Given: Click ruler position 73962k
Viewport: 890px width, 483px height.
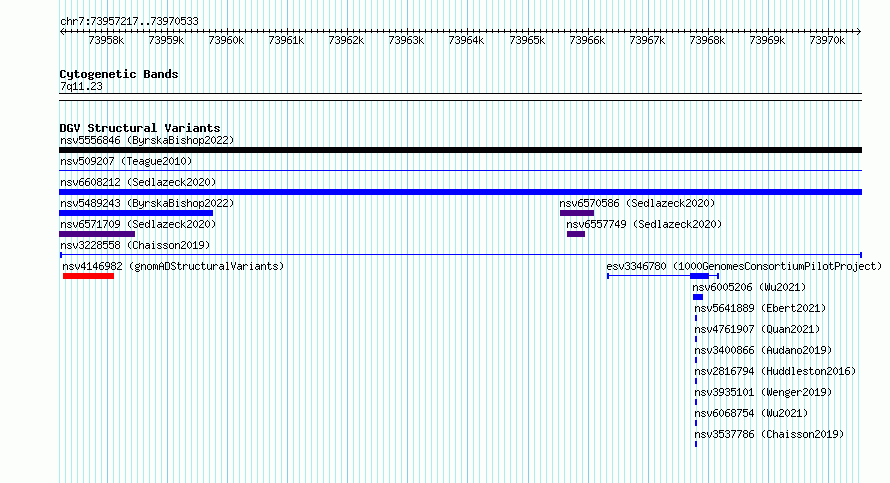Looking at the screenshot, I should coord(346,40).
